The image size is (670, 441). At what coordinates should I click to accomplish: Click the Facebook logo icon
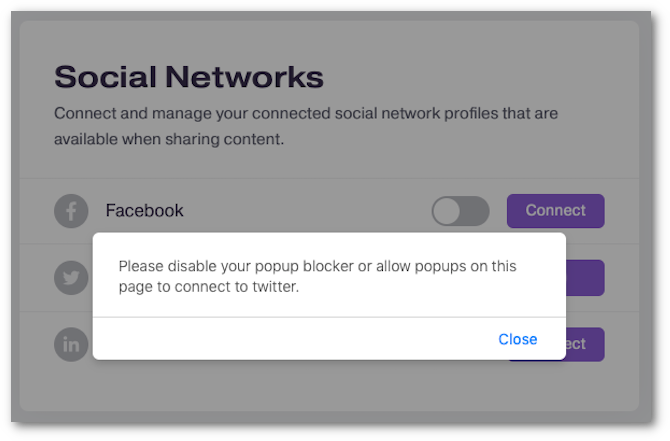coord(71,211)
